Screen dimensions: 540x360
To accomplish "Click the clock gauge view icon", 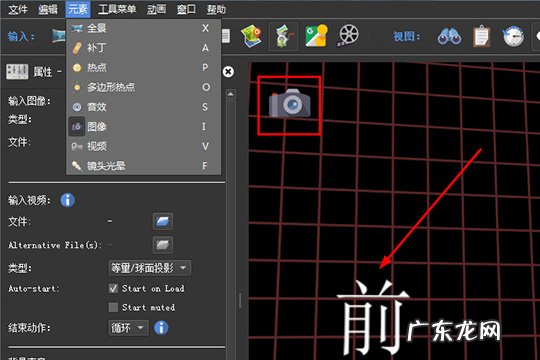I will coord(513,36).
